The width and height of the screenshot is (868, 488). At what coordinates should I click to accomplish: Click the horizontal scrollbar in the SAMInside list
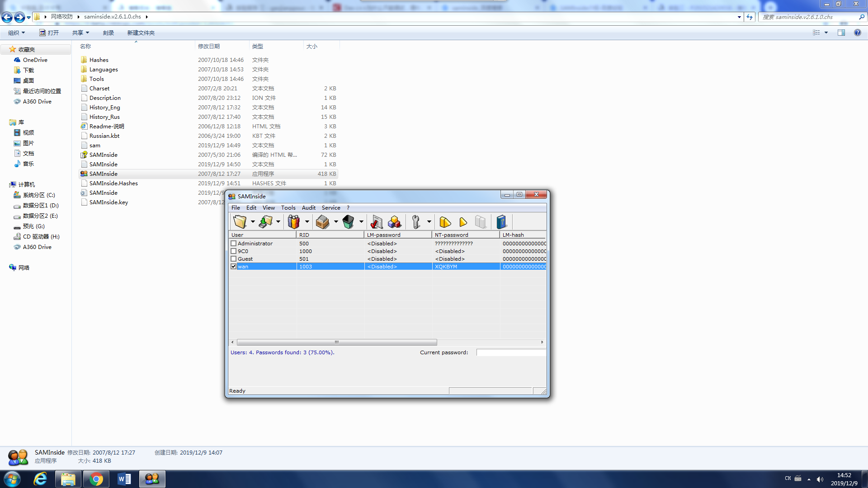point(336,342)
